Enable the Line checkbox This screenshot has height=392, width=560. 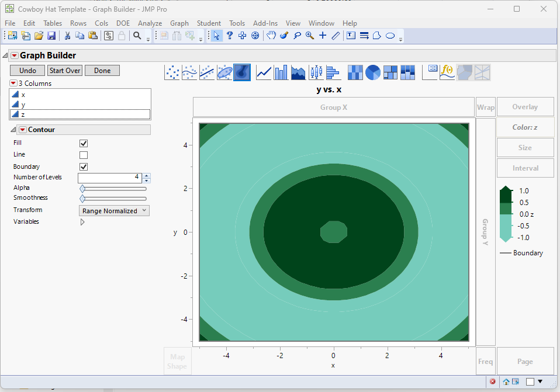[x=84, y=155]
